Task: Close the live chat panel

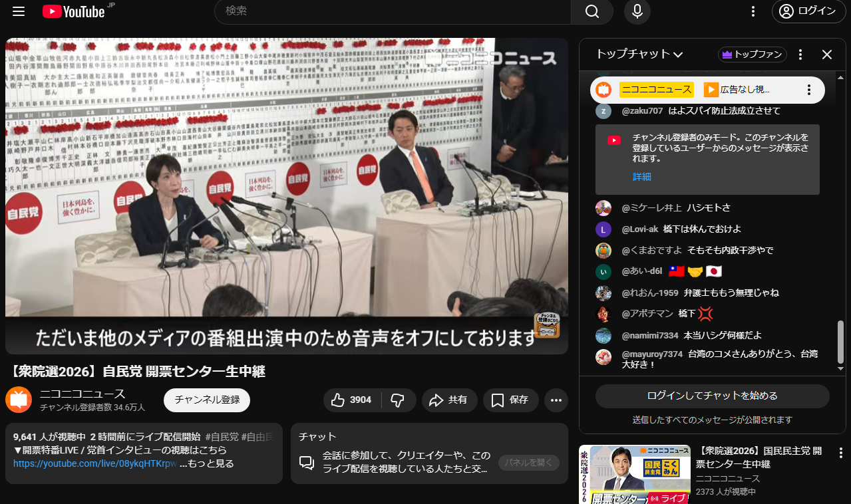Action: [827, 55]
